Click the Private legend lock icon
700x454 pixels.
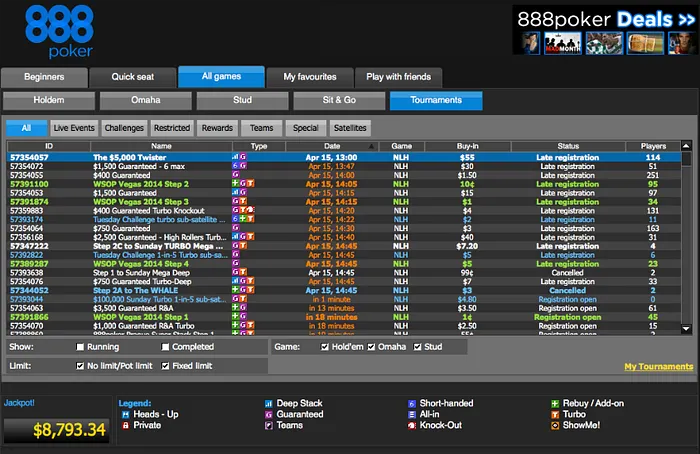coord(125,425)
